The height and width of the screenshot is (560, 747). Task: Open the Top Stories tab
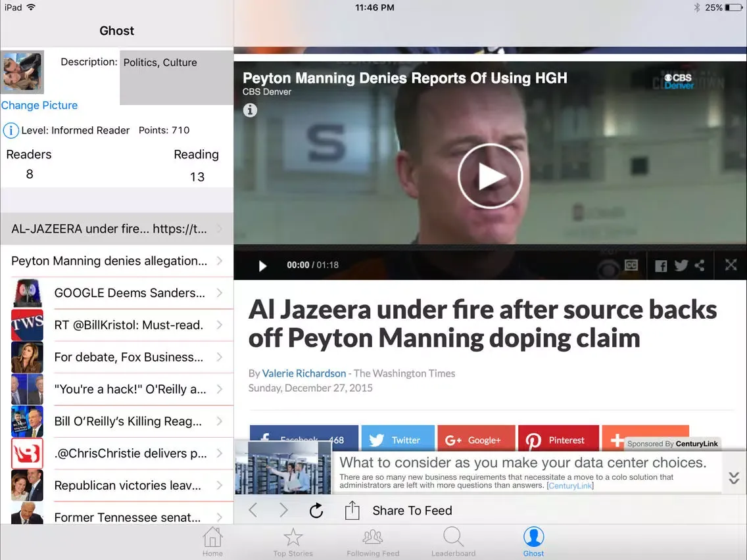(293, 542)
